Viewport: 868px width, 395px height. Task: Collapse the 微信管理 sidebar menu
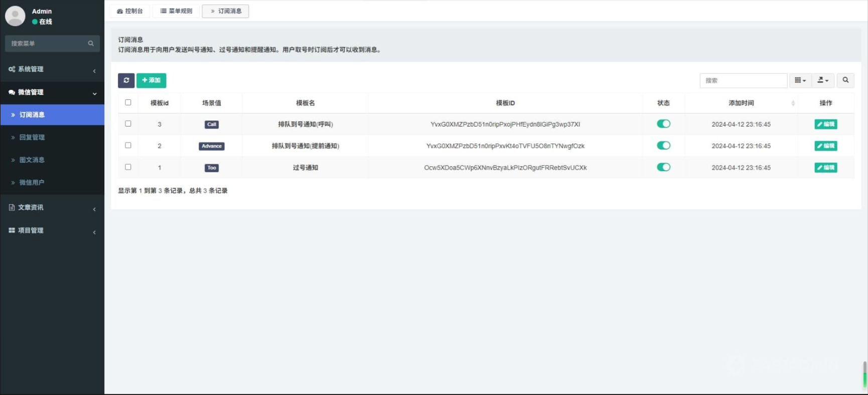(x=52, y=92)
